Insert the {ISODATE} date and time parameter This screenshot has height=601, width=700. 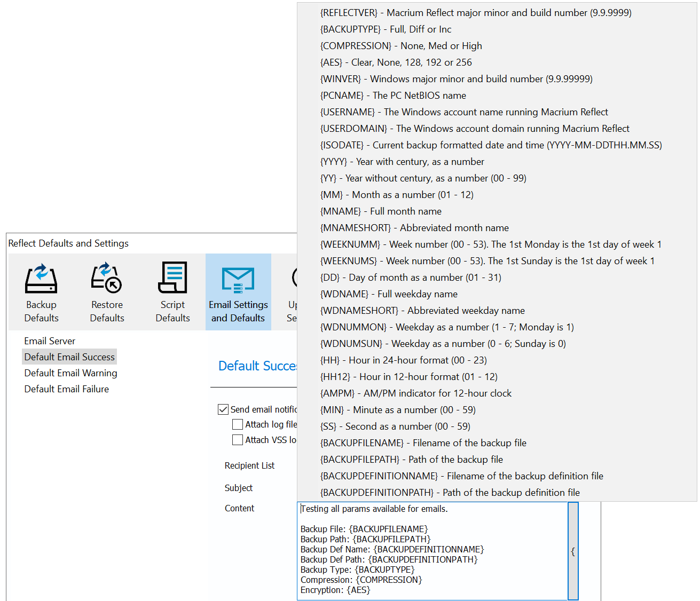pos(497,145)
